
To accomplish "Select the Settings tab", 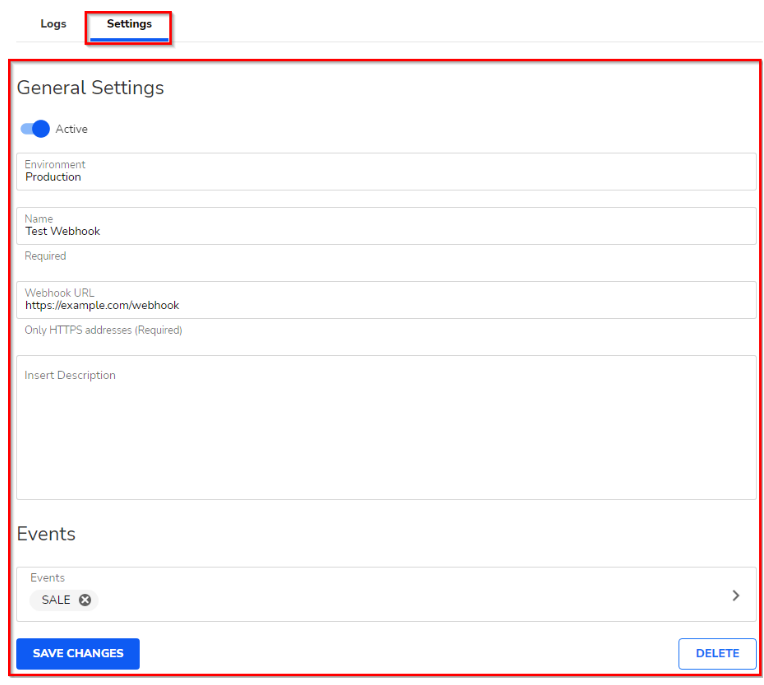I will point(129,24).
